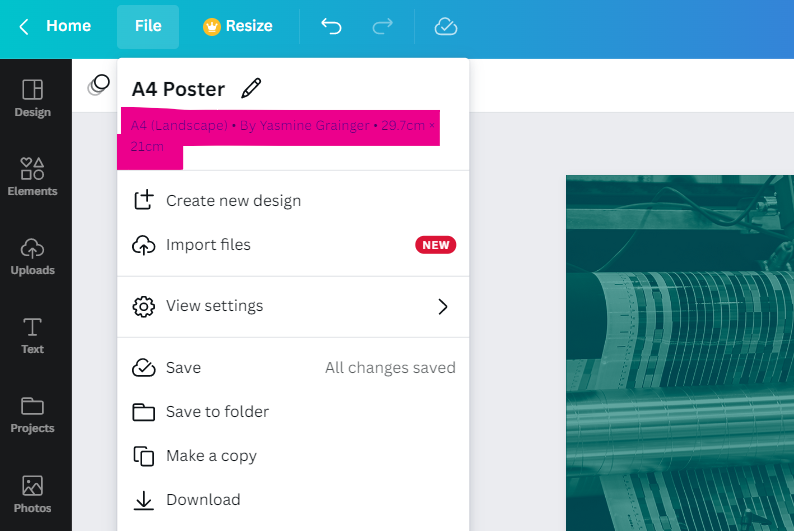Click the cloud save status icon
Image resolution: width=794 pixels, height=532 pixels.
(x=446, y=26)
